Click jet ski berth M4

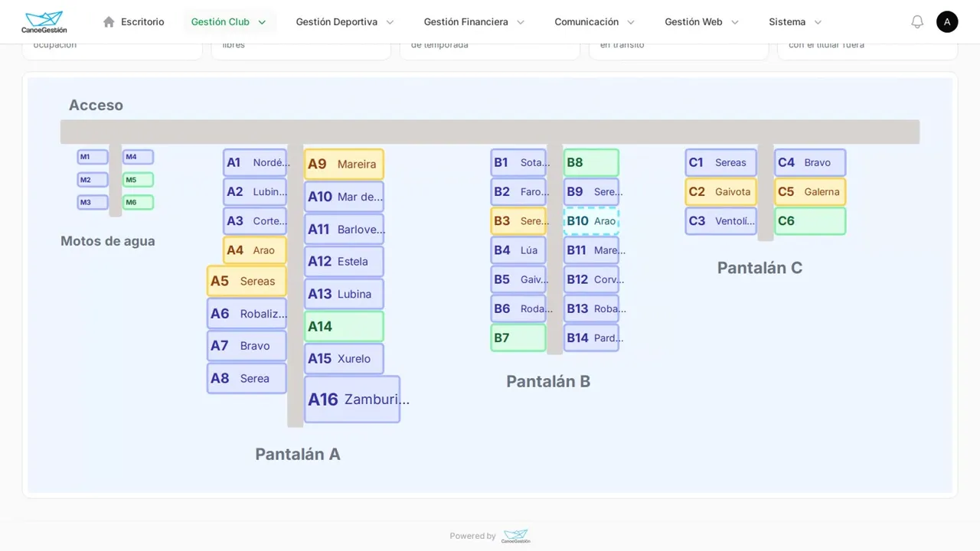pos(138,157)
